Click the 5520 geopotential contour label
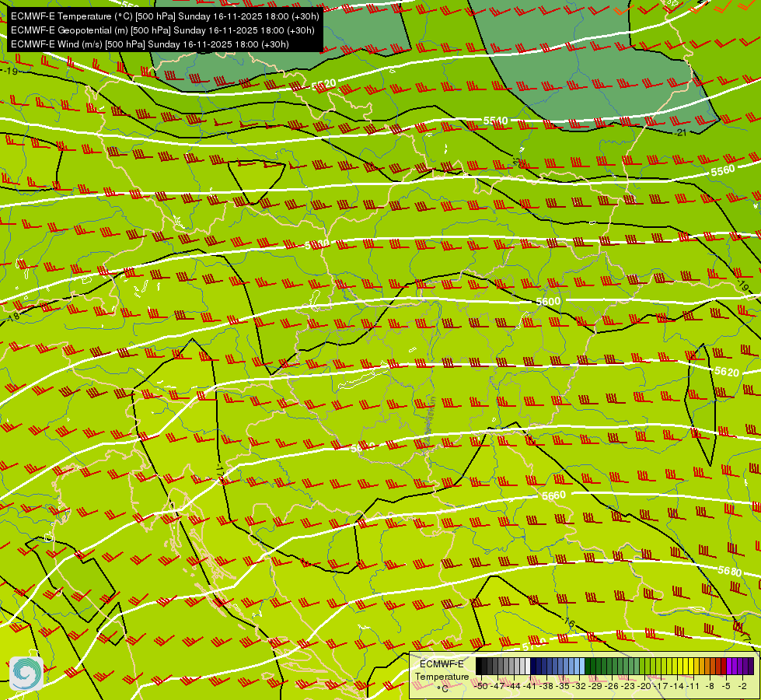The image size is (761, 700). (x=323, y=85)
